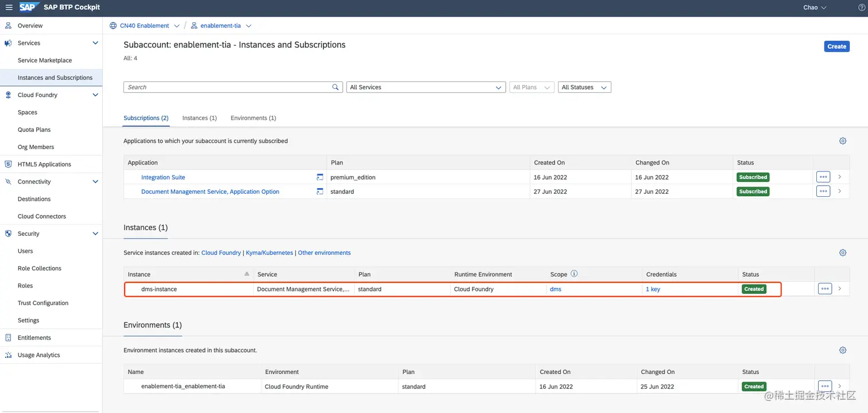Collapse the Cloud Foundry navigation section
868x413 pixels.
click(x=95, y=95)
